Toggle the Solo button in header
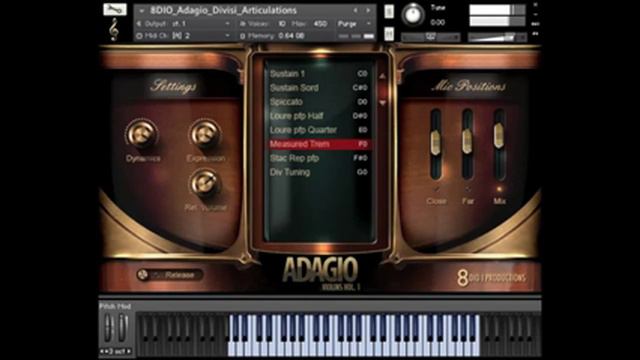Image resolution: width=640 pixels, height=360 pixels. tap(389, 12)
